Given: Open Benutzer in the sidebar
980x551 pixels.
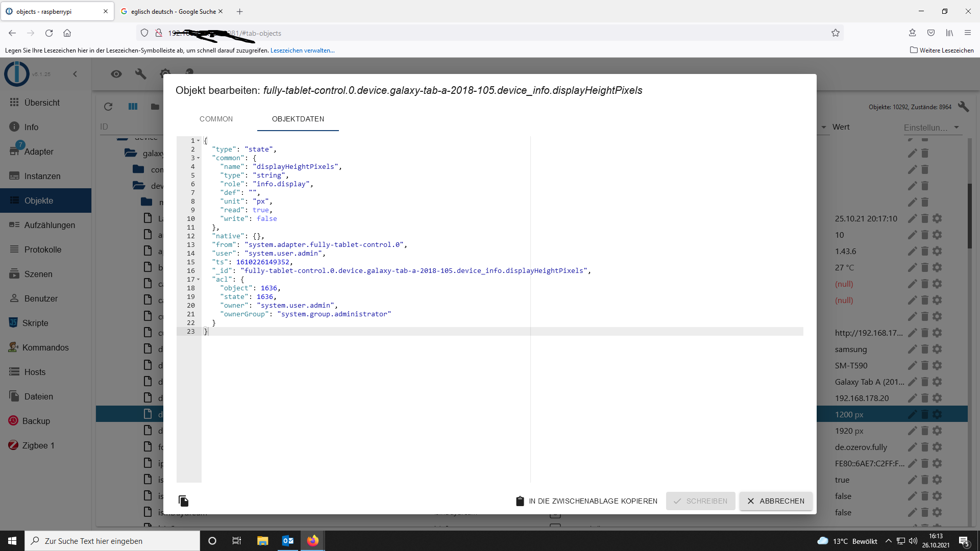Looking at the screenshot, I should coord(46,298).
